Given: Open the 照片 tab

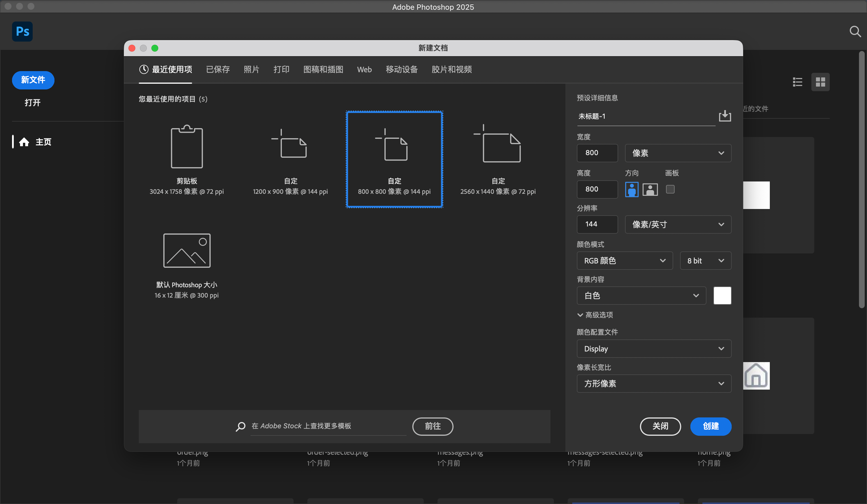Looking at the screenshot, I should click(x=251, y=69).
